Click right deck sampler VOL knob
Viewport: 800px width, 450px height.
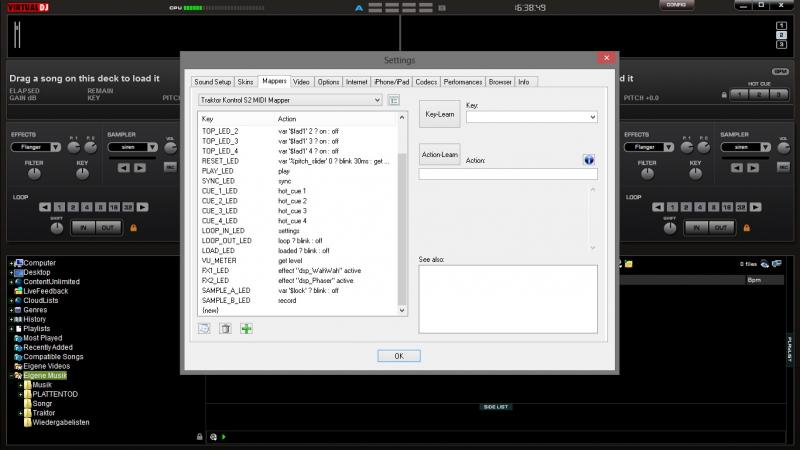[784, 148]
